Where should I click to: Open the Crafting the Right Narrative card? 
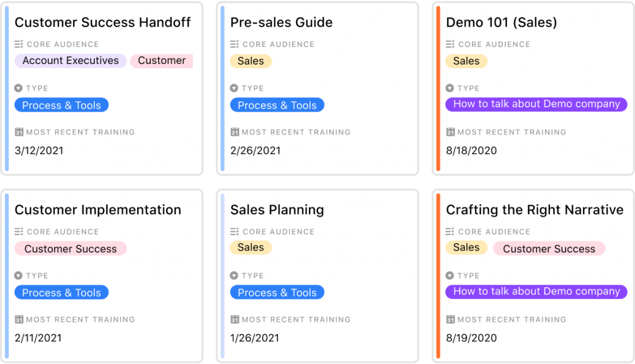pos(535,210)
